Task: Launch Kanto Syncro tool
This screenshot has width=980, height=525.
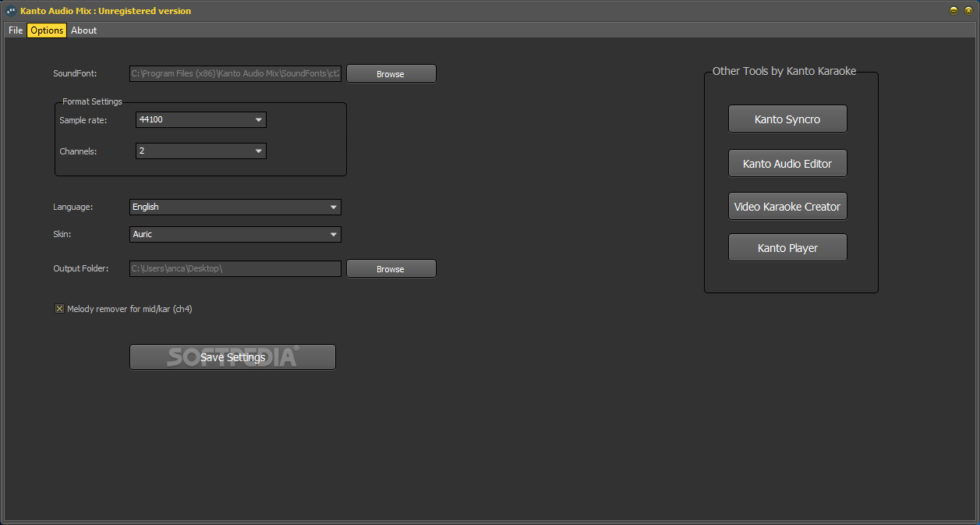Action: pyautogui.click(x=787, y=119)
